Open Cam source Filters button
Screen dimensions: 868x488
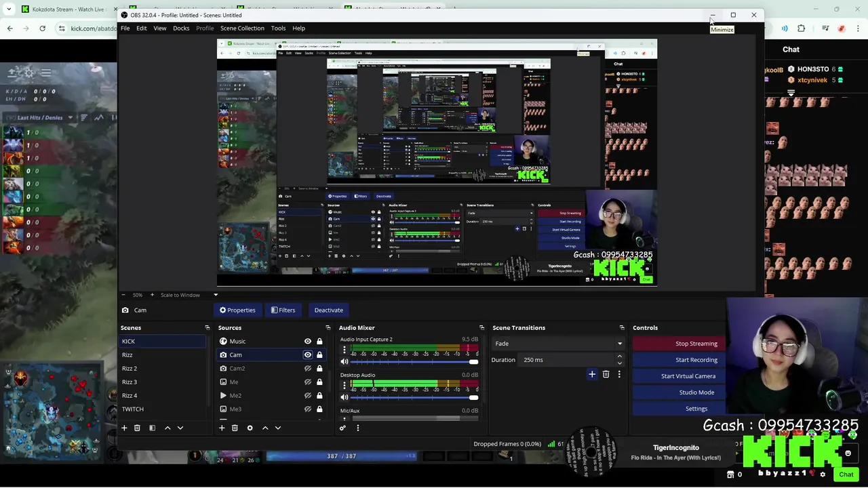(x=283, y=310)
